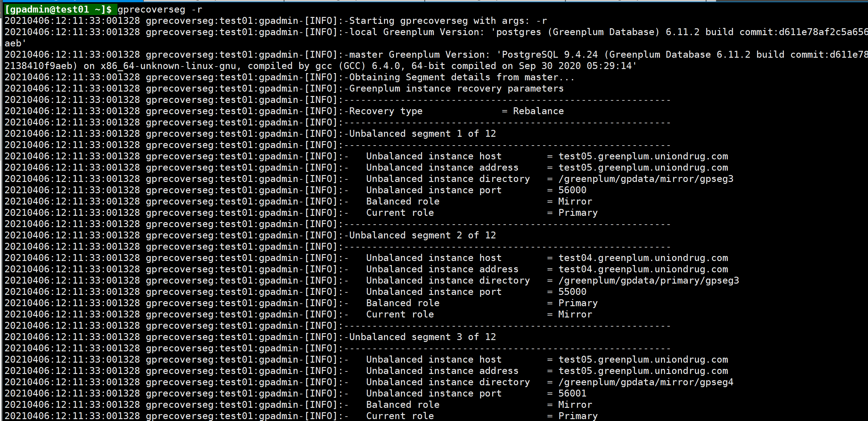This screenshot has height=421, width=868.
Task: Click segment 2's instance host value test04.greenplum.uniondrug.com
Action: (x=643, y=258)
